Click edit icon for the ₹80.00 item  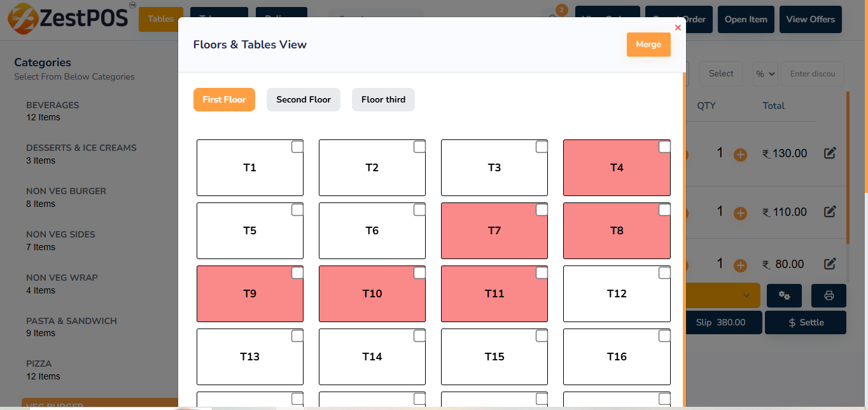(x=830, y=264)
